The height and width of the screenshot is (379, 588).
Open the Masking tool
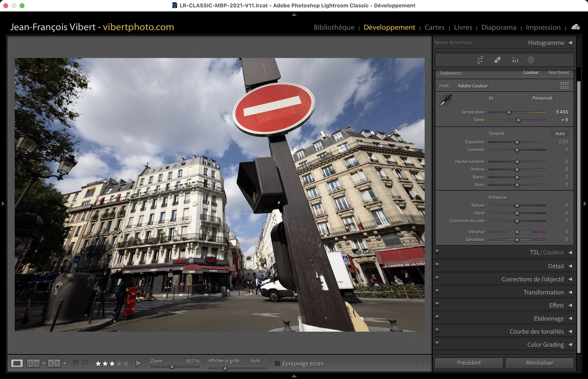tap(531, 60)
